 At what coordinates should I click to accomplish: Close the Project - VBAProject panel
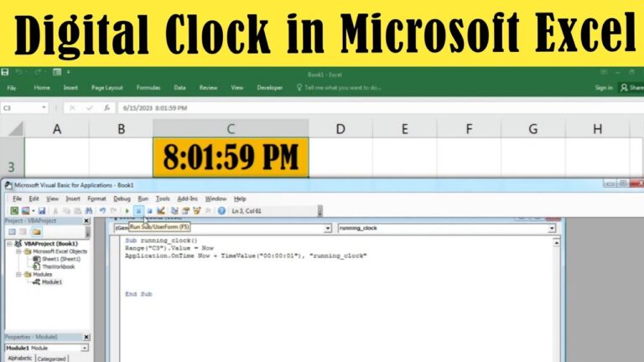tap(86, 221)
